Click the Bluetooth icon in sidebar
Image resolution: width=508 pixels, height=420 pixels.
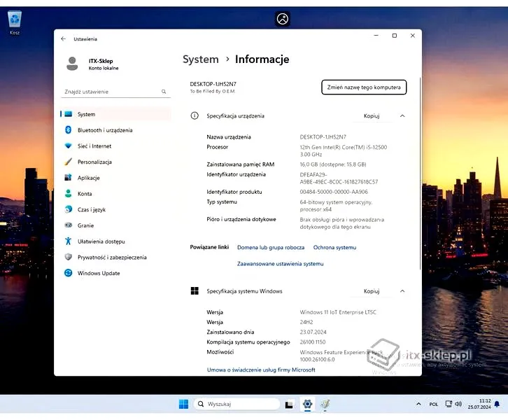click(68, 130)
